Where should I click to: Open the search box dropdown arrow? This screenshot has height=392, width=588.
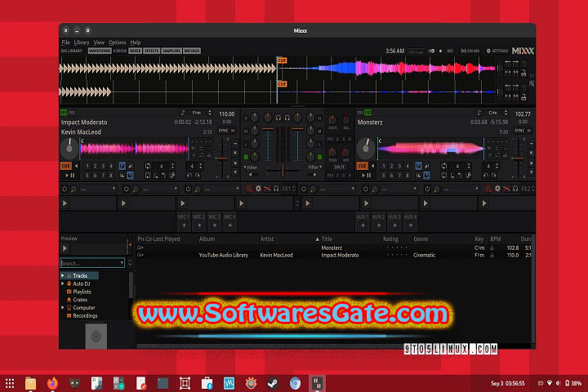(122, 263)
